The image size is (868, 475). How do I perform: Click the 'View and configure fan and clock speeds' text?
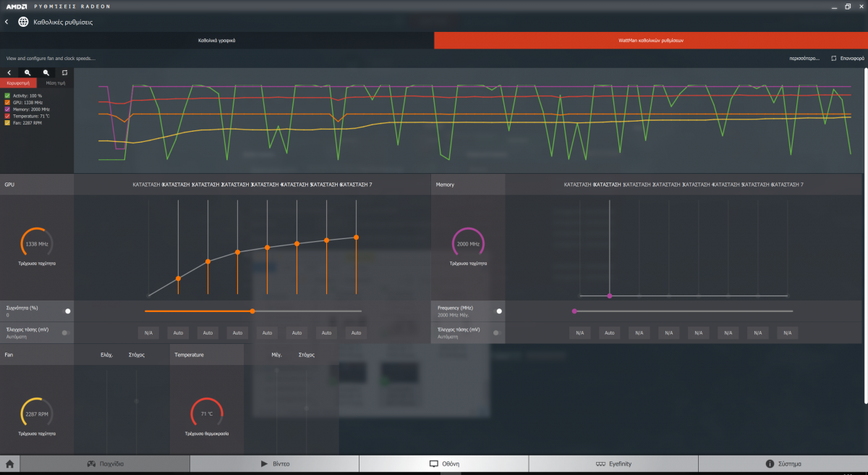51,58
